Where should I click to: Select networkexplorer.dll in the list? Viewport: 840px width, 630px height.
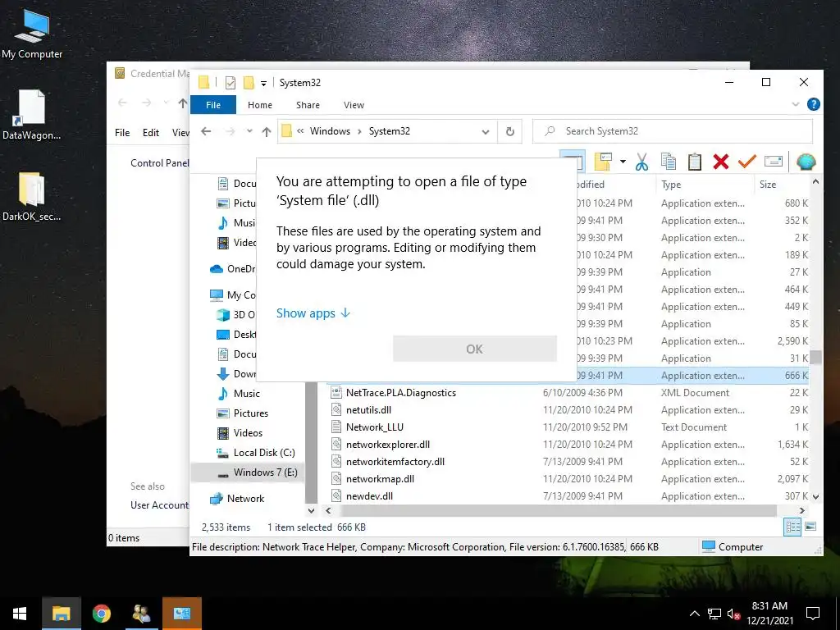point(388,444)
